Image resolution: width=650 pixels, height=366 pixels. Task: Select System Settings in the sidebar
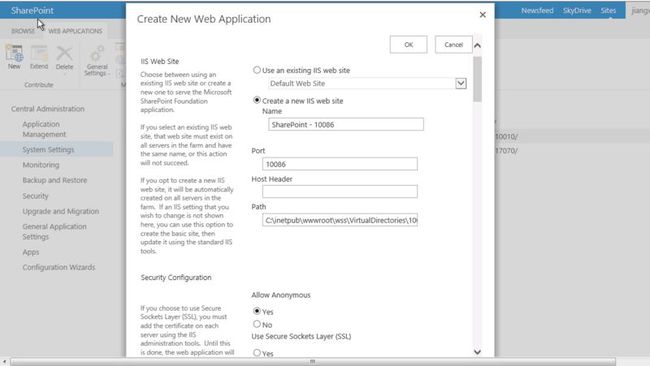click(48, 150)
